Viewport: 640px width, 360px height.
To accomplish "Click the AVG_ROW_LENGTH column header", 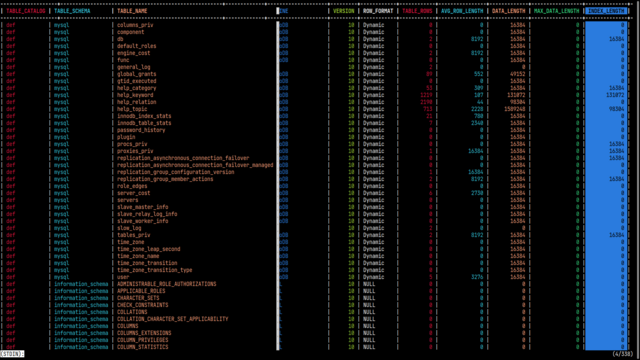I will (462, 11).
